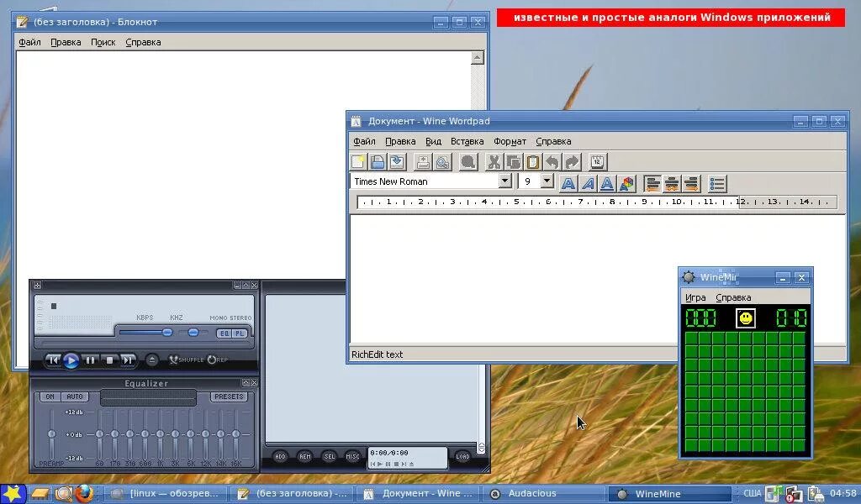Open the playlist LOAD menu
This screenshot has width=861, height=504.
point(462,456)
